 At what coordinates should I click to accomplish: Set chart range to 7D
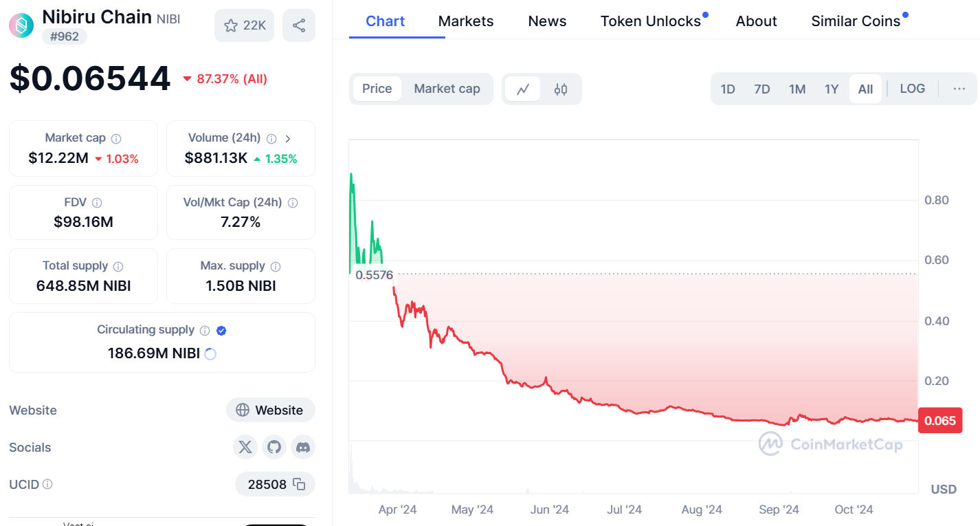pyautogui.click(x=761, y=89)
